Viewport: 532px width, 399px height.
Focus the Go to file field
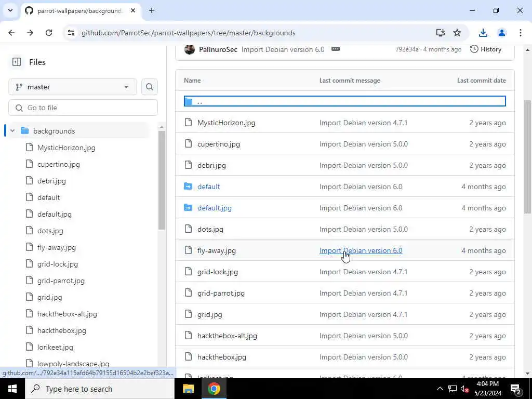(x=83, y=108)
